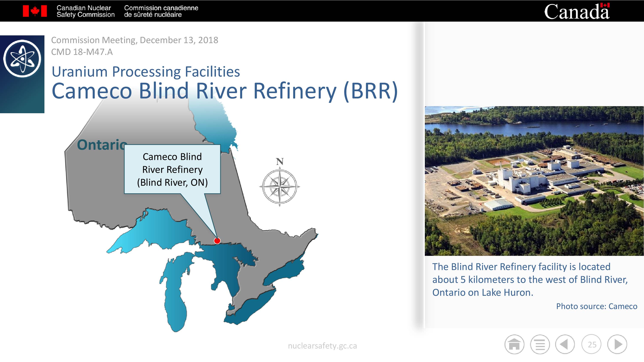Click the atom symbol logo
The width and height of the screenshot is (644, 362).
(x=22, y=58)
